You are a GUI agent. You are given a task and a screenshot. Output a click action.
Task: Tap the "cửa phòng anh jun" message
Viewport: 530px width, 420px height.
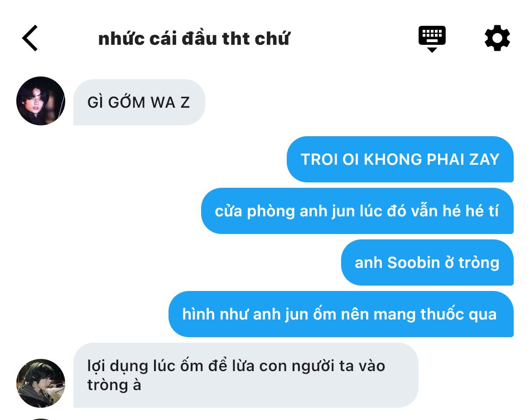click(x=357, y=211)
